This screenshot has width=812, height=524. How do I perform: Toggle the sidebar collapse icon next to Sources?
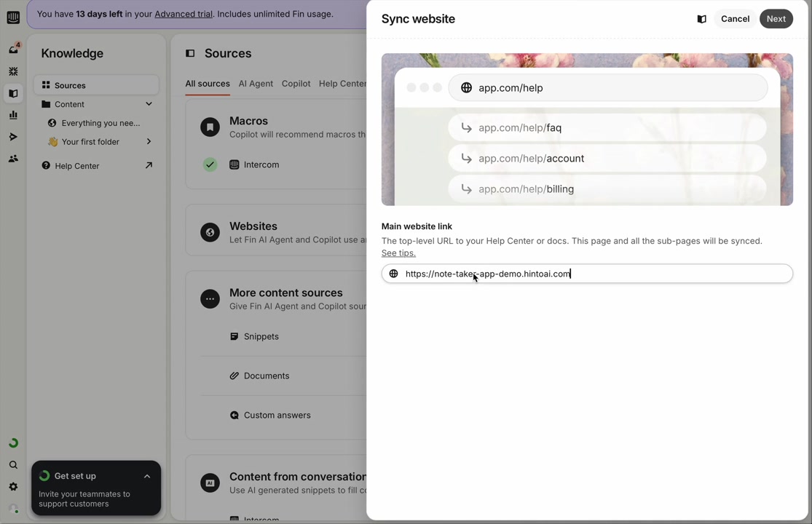[190, 53]
